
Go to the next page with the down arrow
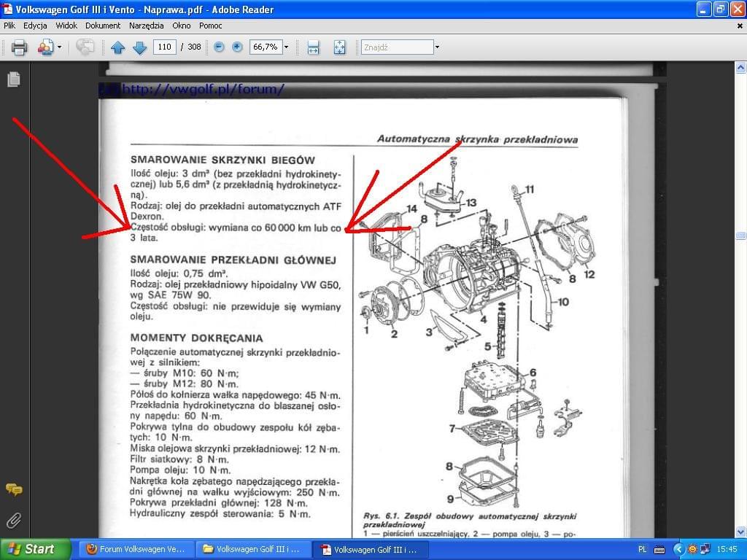pos(139,47)
